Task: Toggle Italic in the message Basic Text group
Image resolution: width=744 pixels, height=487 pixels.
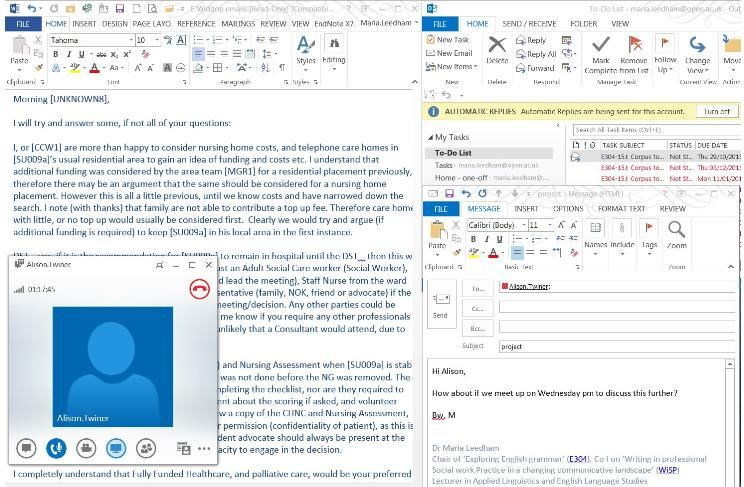Action: (x=486, y=239)
